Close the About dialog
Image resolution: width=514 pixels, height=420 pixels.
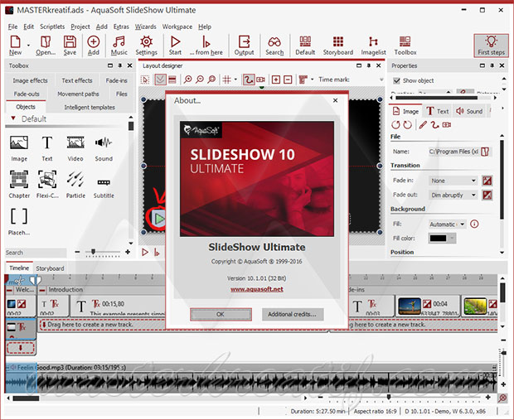(335, 100)
